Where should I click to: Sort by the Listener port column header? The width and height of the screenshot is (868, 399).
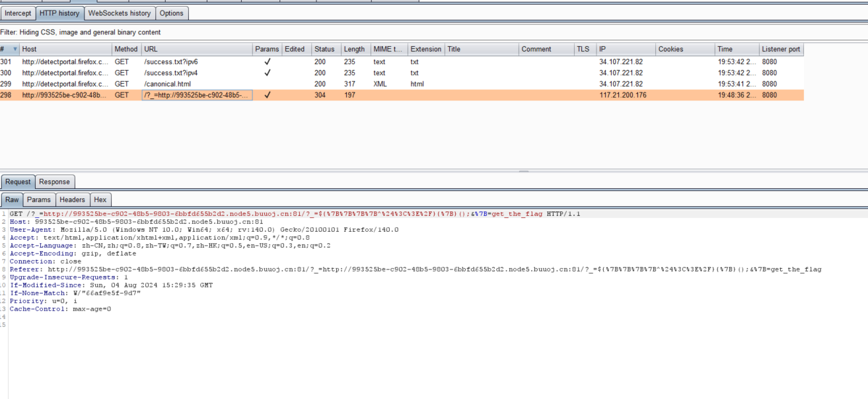(x=781, y=49)
